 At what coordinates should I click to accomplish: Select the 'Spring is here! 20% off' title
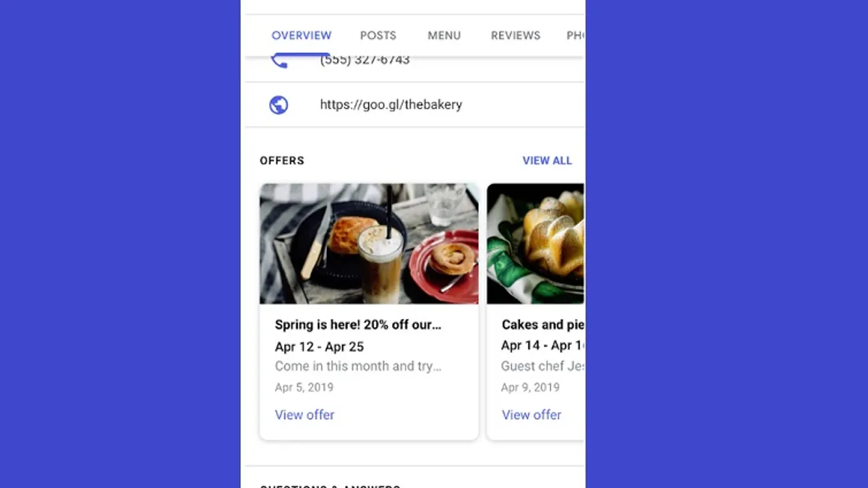click(358, 325)
